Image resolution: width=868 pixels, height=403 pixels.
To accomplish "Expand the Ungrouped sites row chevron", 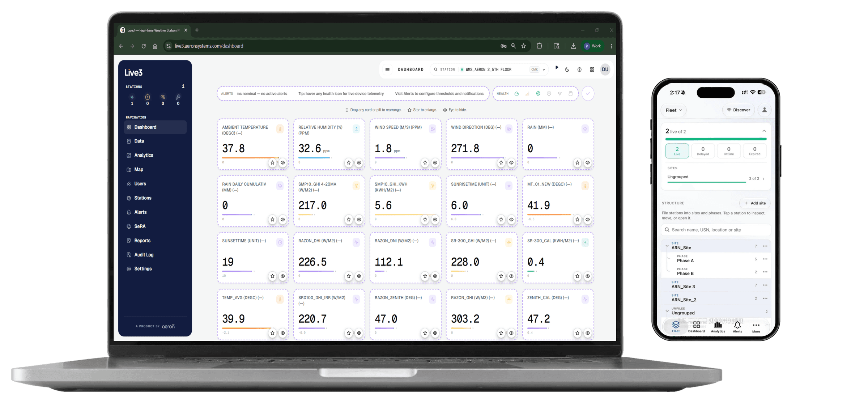I will pyautogui.click(x=763, y=179).
